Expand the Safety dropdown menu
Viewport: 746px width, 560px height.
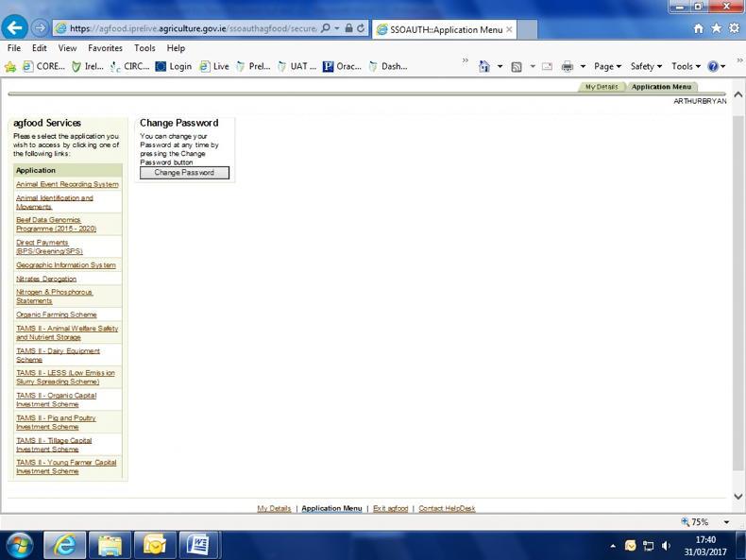coord(647,66)
